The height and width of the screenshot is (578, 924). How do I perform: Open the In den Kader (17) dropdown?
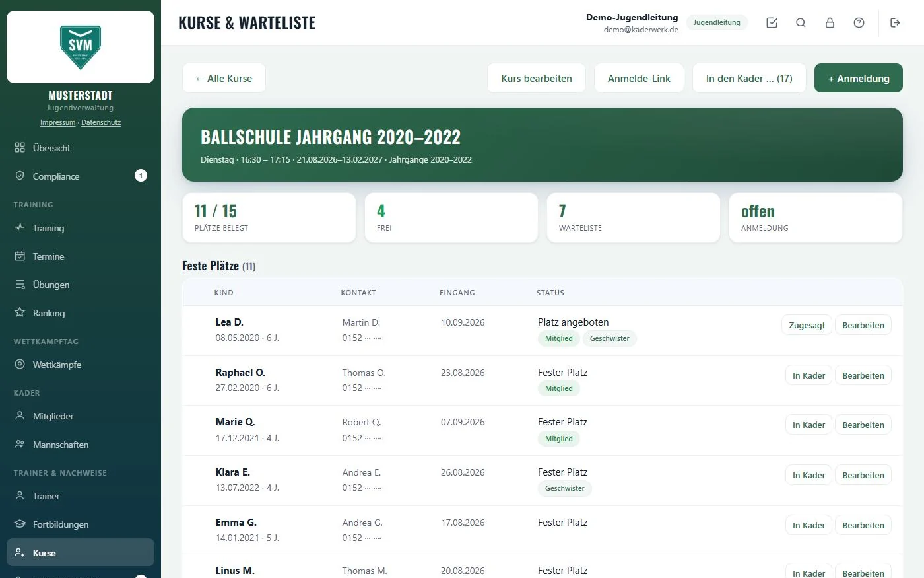749,78
